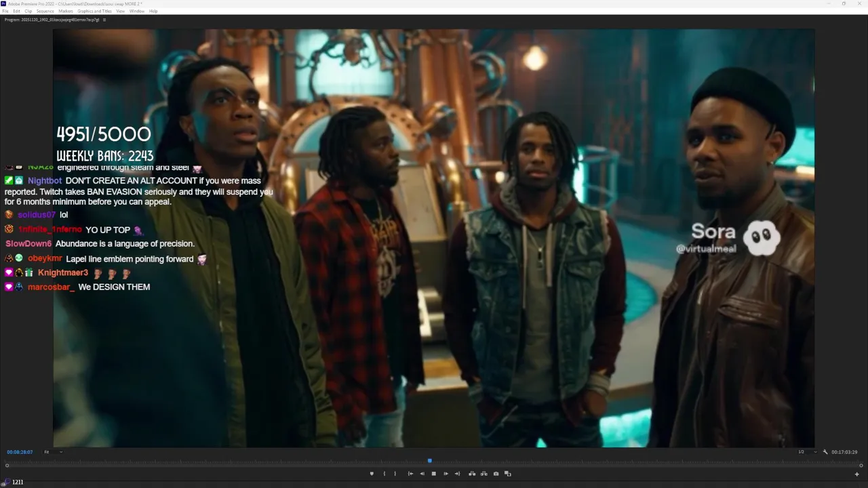
Task: Click the Go to Out point button
Action: point(457,474)
